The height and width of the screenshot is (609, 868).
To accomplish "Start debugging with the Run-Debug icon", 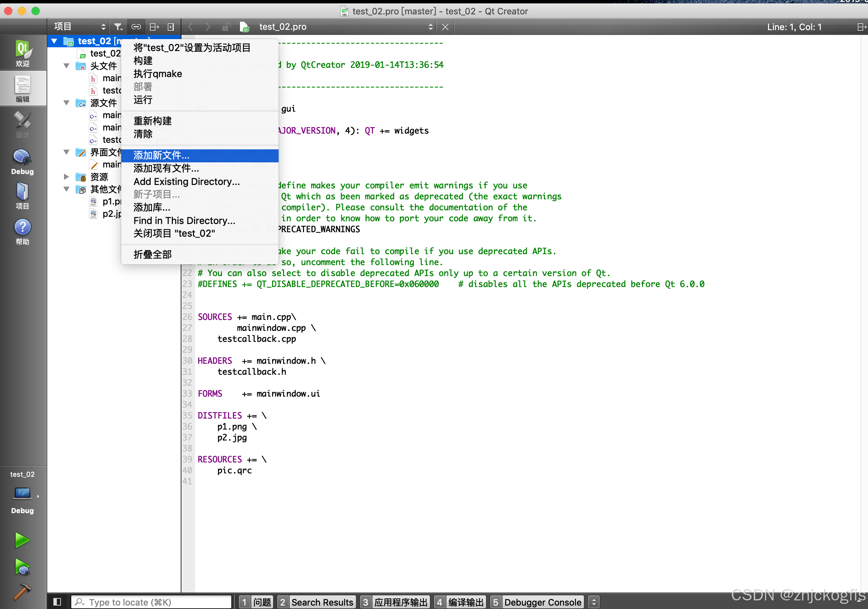I will tap(22, 567).
